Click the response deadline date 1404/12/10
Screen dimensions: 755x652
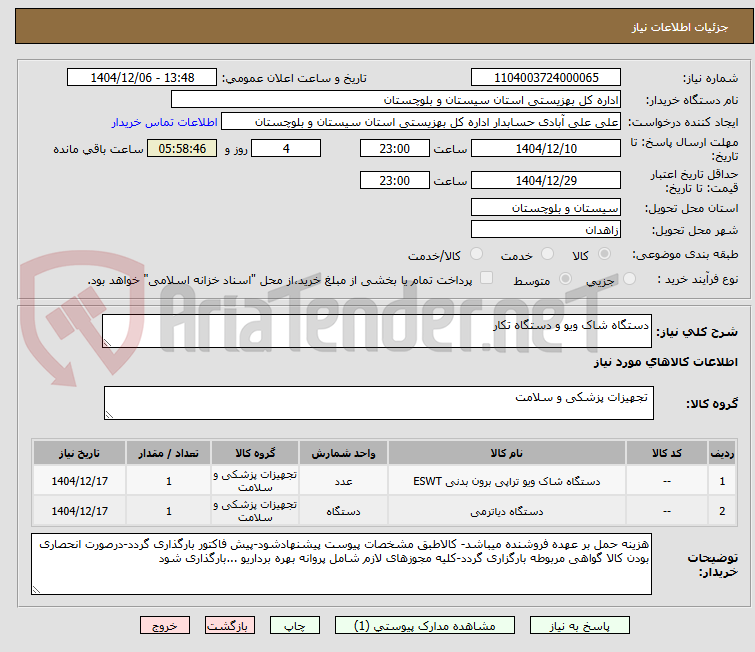tap(546, 148)
